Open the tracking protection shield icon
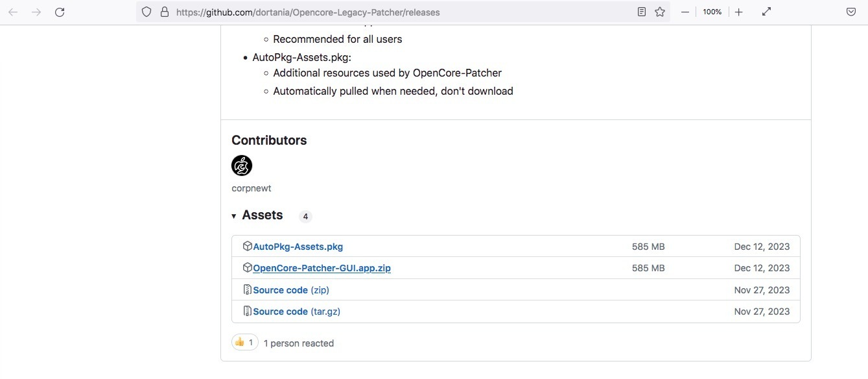This screenshot has height=379, width=868. (147, 12)
